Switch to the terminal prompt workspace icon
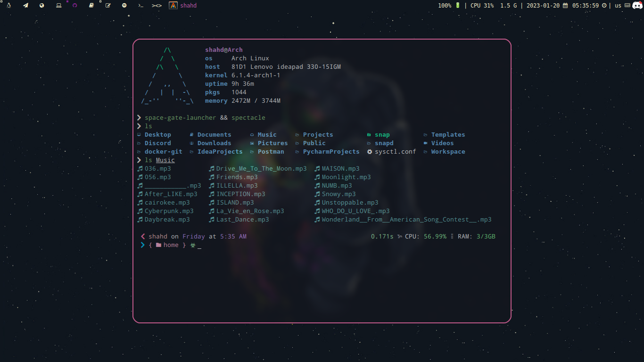644x362 pixels. (x=140, y=6)
